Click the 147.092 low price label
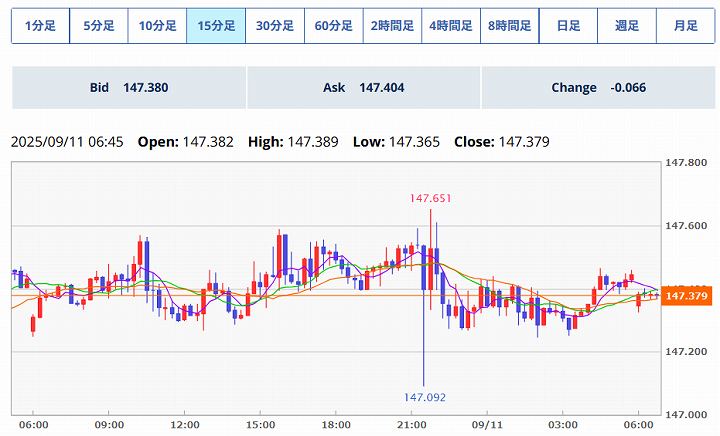 (x=425, y=397)
